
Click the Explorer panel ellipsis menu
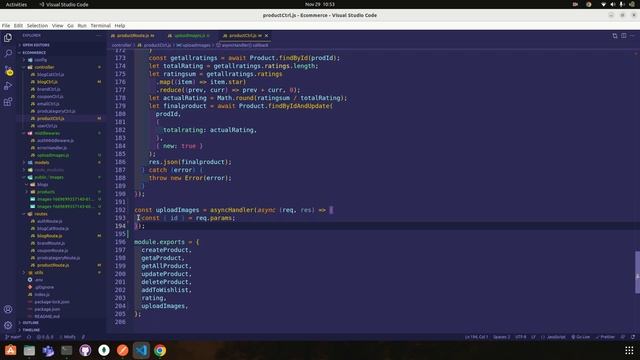pyautogui.click(x=99, y=36)
